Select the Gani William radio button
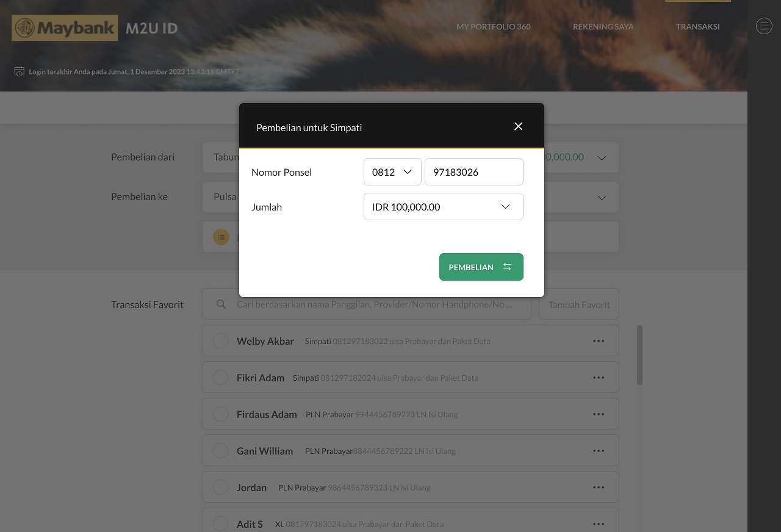The image size is (781, 532). pyautogui.click(x=220, y=451)
